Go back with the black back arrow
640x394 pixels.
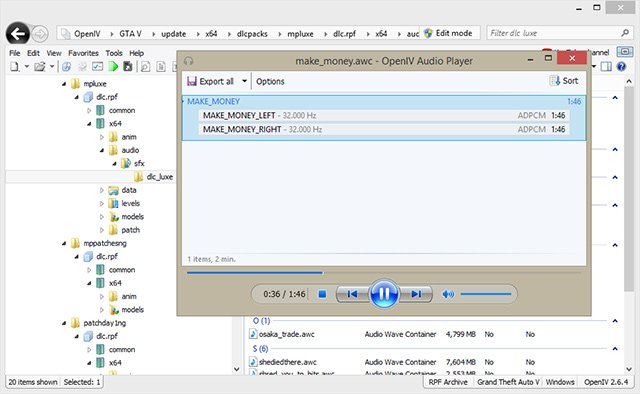pyautogui.click(x=18, y=33)
